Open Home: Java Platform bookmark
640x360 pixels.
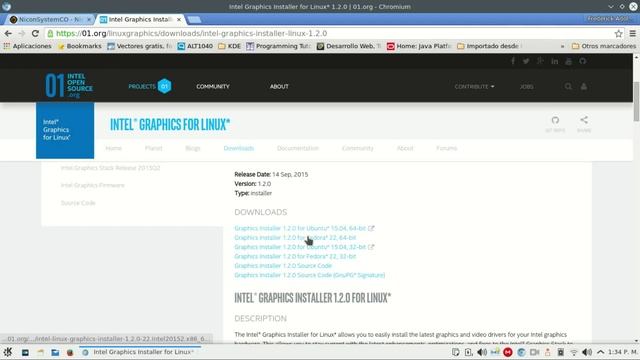point(419,46)
